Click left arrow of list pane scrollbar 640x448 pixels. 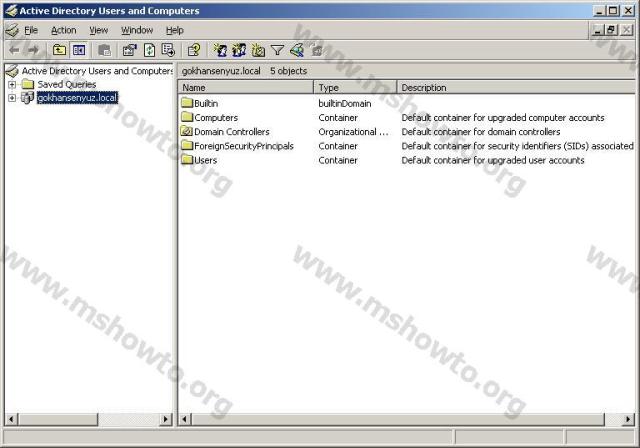coord(185,419)
